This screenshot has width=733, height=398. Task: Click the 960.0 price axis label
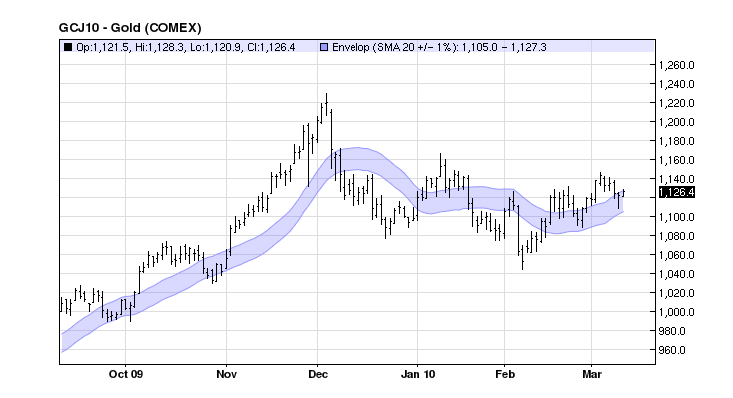672,350
